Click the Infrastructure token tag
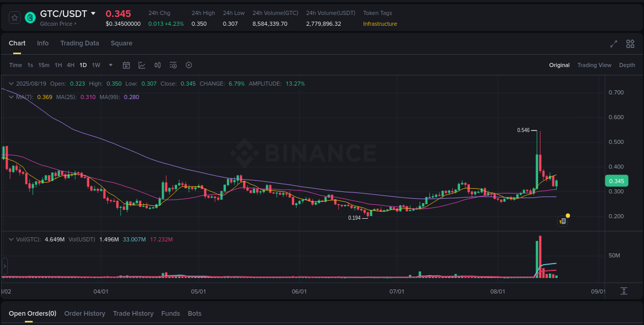This screenshot has height=325, width=644. point(379,24)
